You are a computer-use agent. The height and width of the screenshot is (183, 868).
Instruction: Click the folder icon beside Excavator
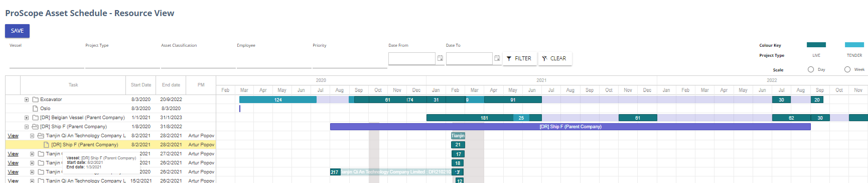(36, 100)
